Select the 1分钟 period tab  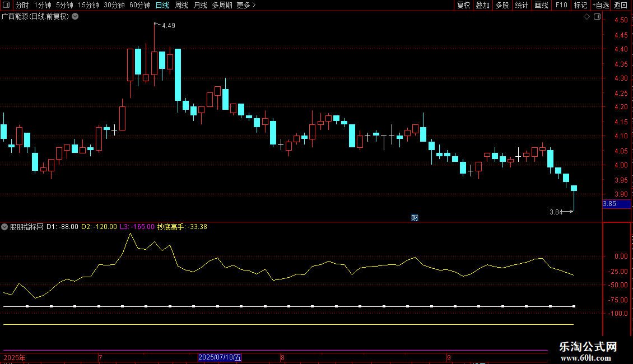[43, 5]
